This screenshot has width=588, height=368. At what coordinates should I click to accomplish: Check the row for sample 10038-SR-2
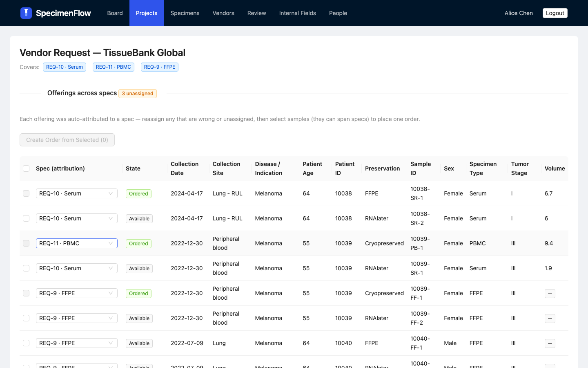26,218
